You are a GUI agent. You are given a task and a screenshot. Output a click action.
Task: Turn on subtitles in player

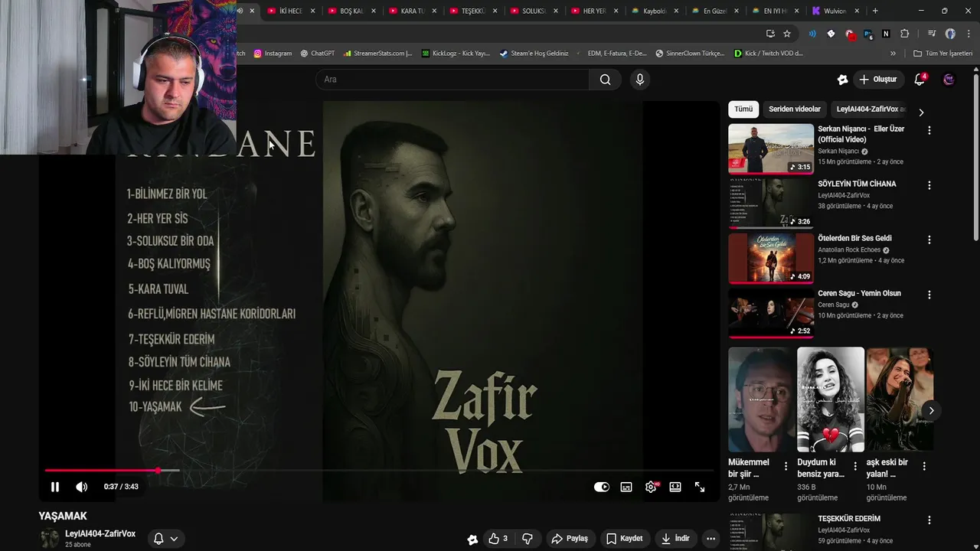626,487
